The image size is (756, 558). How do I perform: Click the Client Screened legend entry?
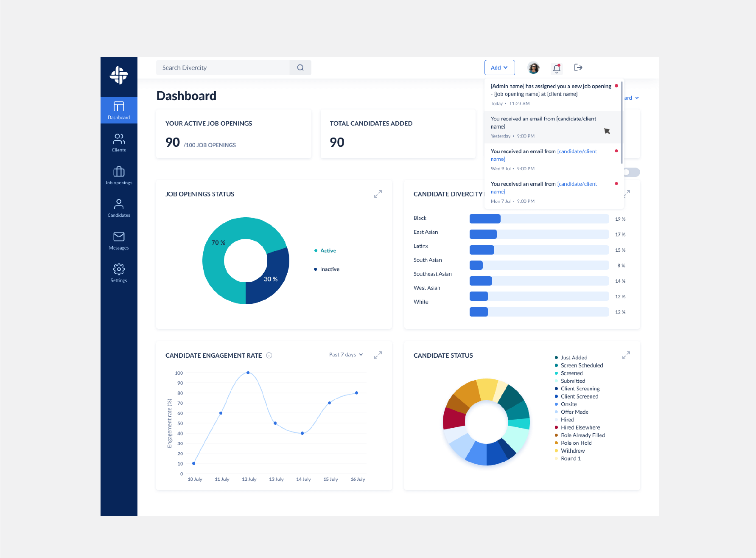(x=577, y=397)
